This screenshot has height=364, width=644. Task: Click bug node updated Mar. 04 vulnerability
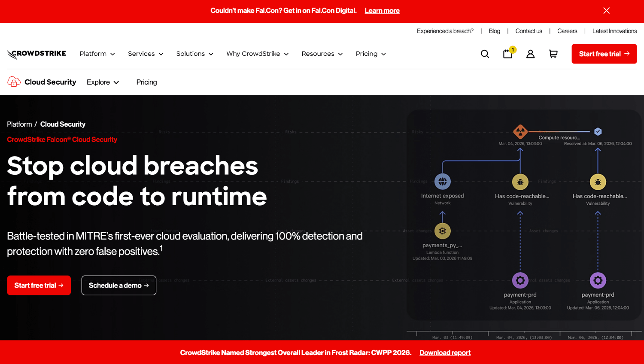(520, 182)
